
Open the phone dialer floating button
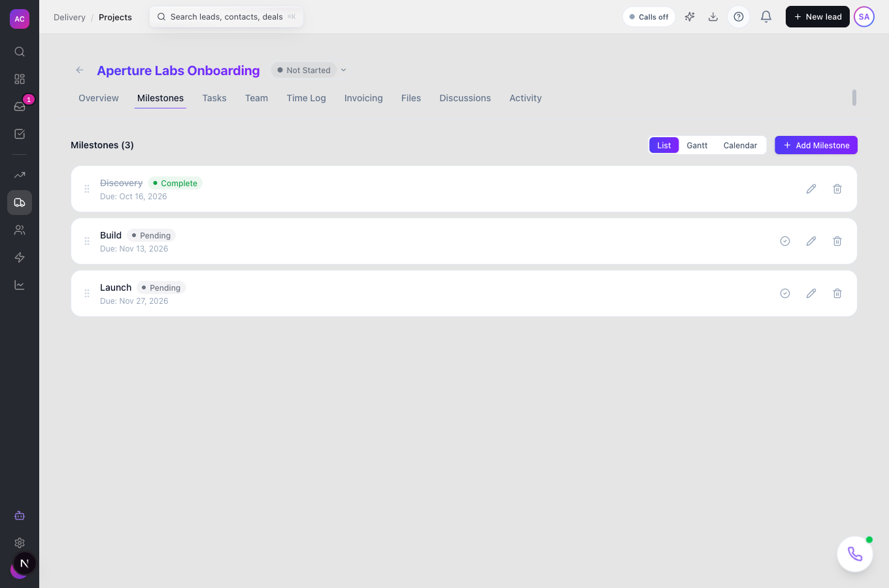(x=855, y=554)
